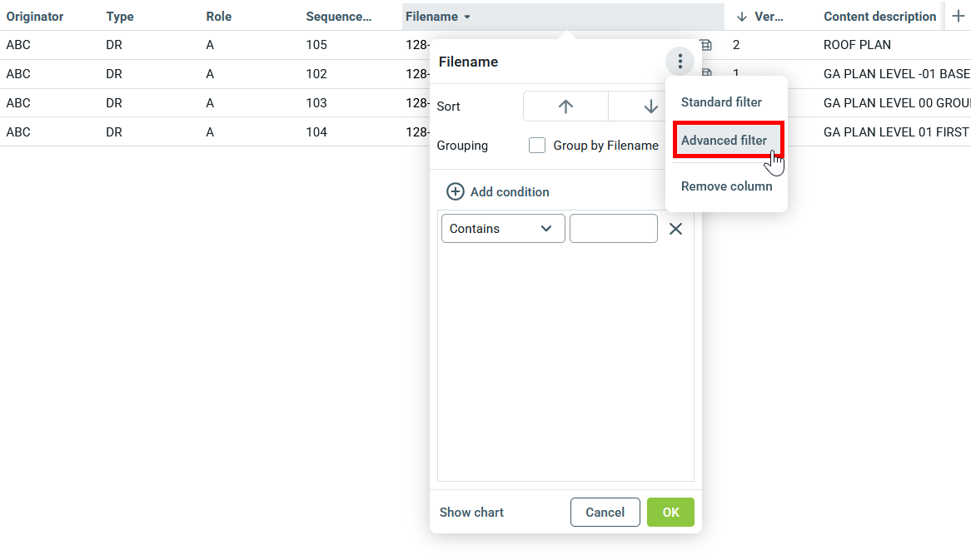Screen dimensions: 971x560
Task: Select Remove column from the menu
Action: 726,186
